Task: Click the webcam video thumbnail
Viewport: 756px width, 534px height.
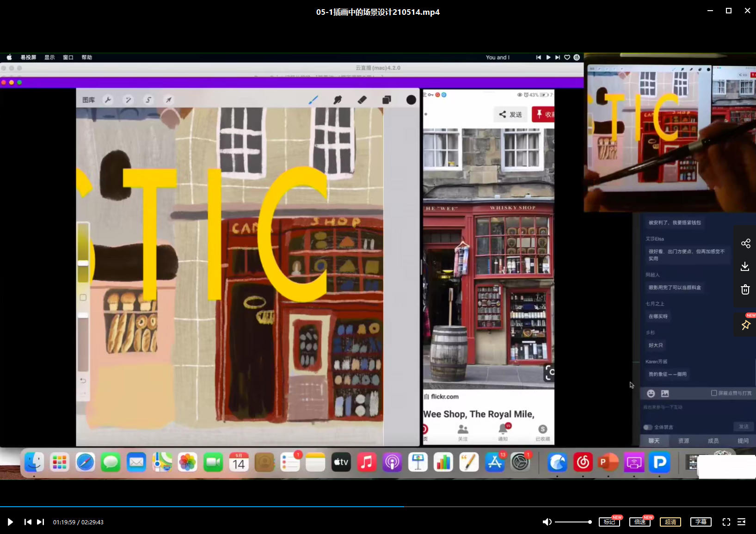Action: pos(670,133)
